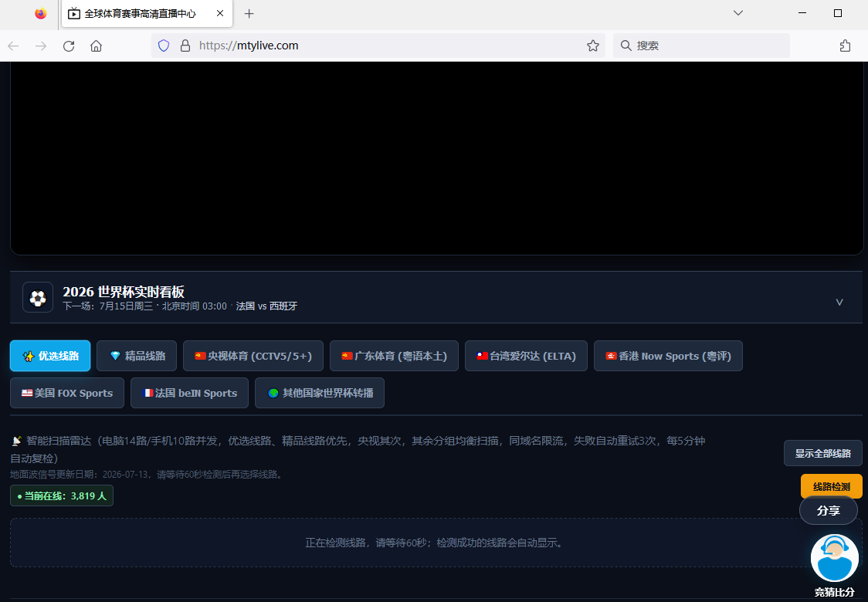Click the black video player area
This screenshot has width=868, height=602.
[x=436, y=158]
